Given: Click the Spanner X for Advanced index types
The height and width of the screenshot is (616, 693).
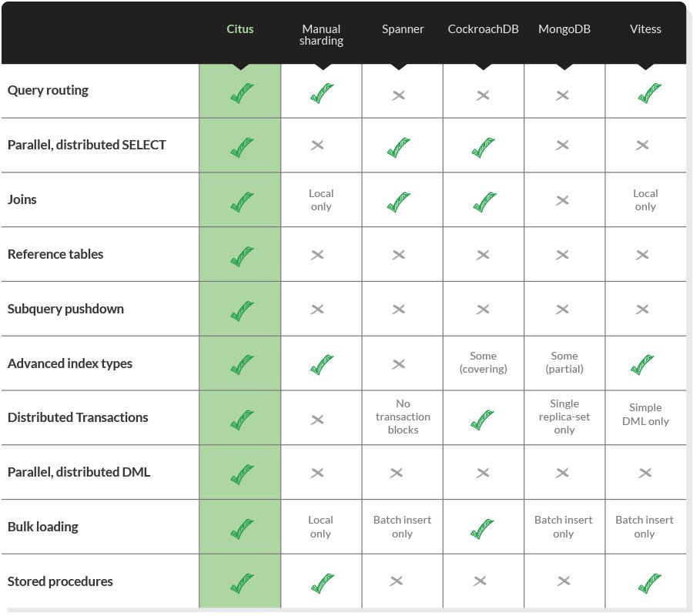Looking at the screenshot, I should coord(398,363).
